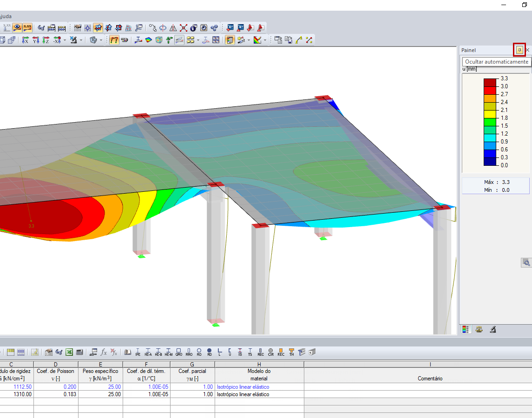The image size is (532, 418).
Task: Set view in Z direction
Action: click(x=46, y=40)
